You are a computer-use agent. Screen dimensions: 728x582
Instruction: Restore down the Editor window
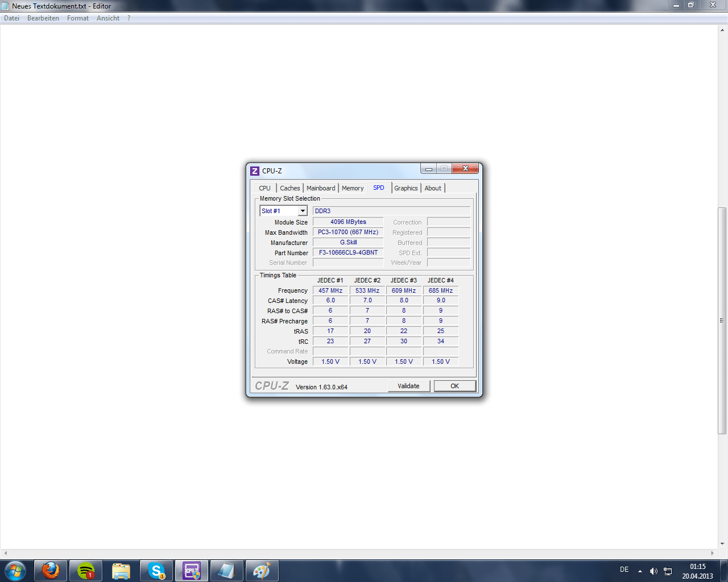coord(691,5)
